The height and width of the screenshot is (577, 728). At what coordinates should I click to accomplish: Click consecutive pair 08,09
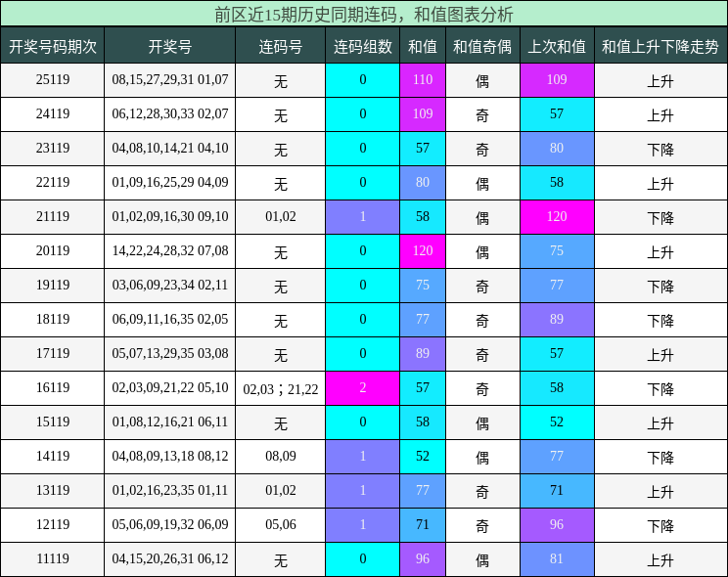tap(281, 457)
